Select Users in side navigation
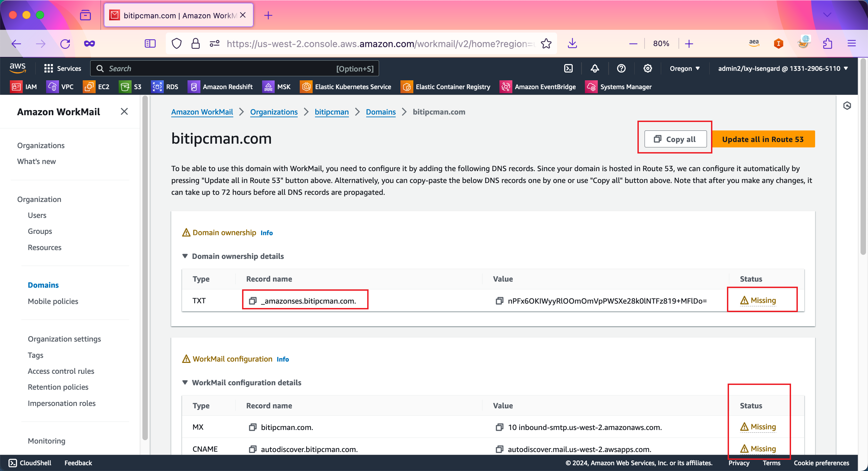 37,215
